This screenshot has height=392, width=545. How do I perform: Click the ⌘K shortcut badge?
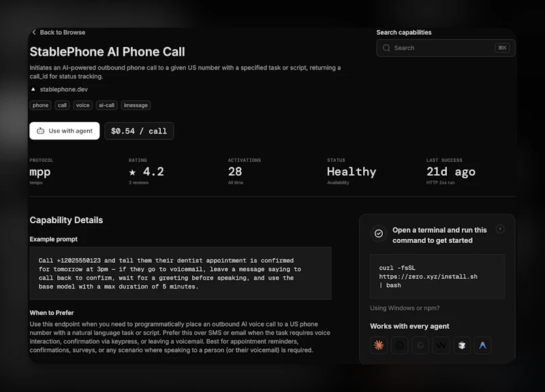click(x=502, y=48)
